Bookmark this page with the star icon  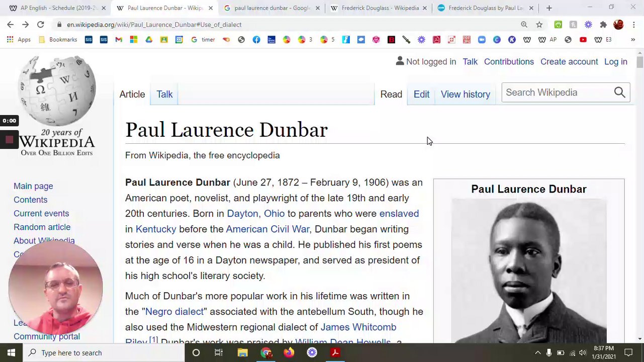tap(539, 24)
